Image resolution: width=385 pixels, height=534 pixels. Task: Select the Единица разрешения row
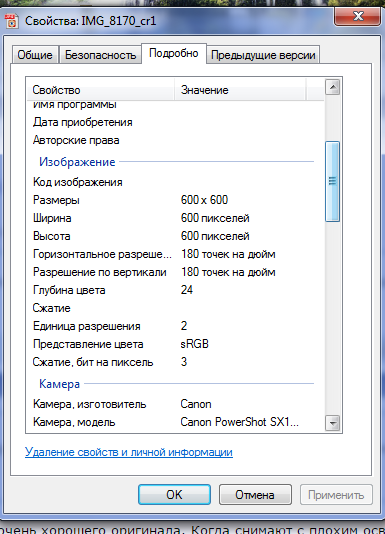point(175,326)
